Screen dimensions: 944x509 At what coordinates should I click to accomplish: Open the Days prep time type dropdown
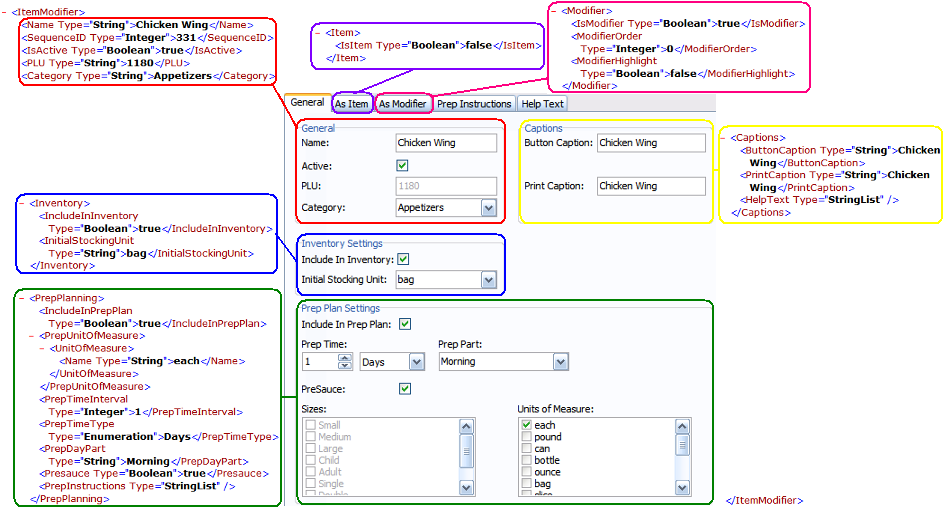point(416,362)
